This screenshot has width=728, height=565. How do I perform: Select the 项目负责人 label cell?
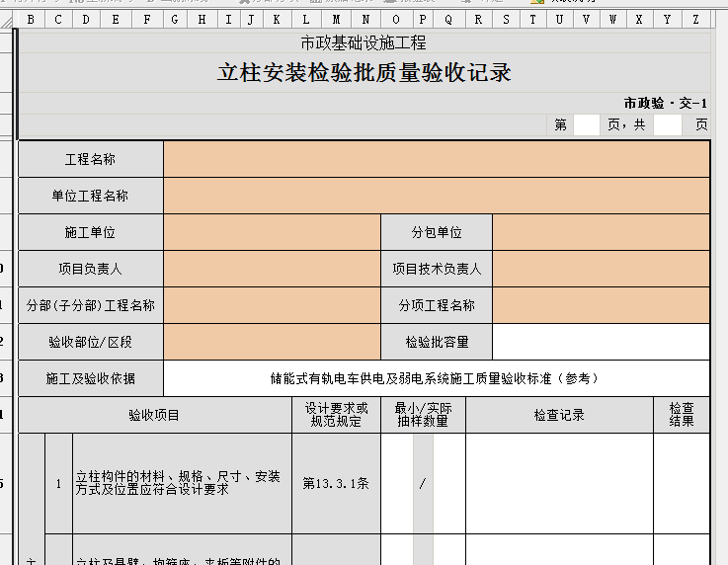[91, 269]
